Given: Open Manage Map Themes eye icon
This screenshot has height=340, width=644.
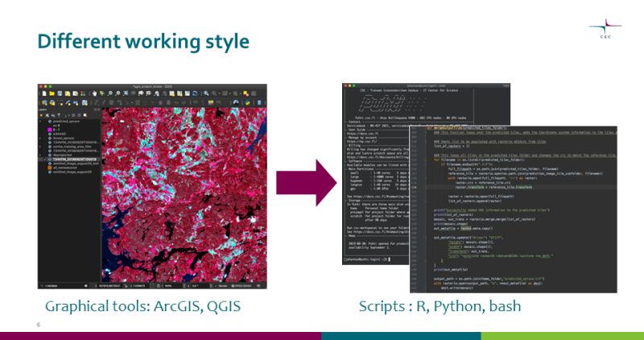Looking at the screenshot, I should [53, 115].
